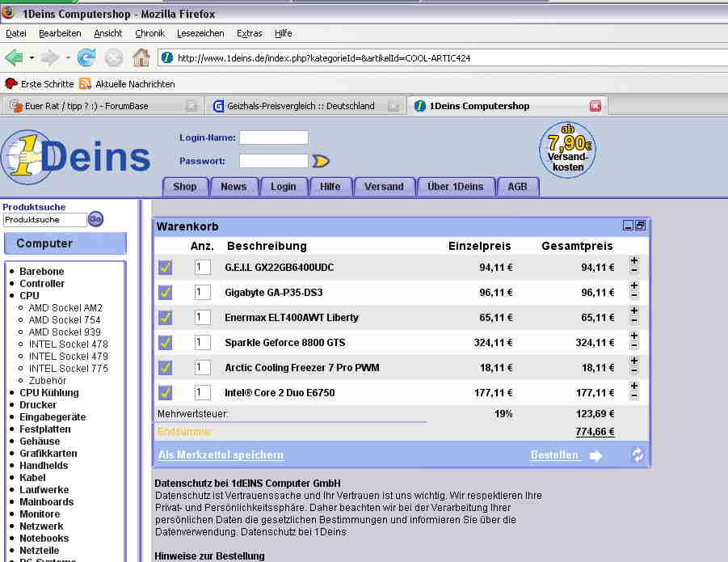Click the browser Forward arrow button

49,58
